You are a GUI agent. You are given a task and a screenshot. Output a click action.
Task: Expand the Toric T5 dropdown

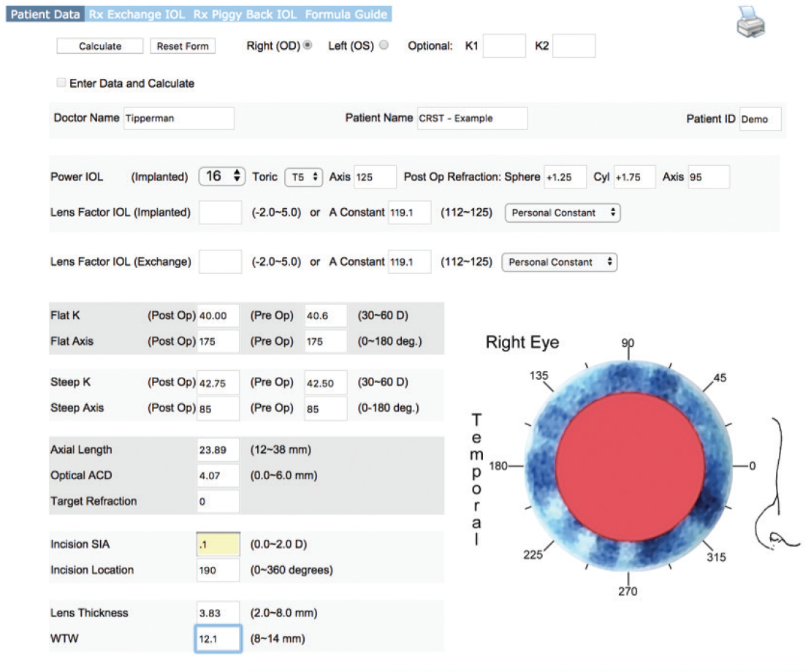pyautogui.click(x=303, y=177)
